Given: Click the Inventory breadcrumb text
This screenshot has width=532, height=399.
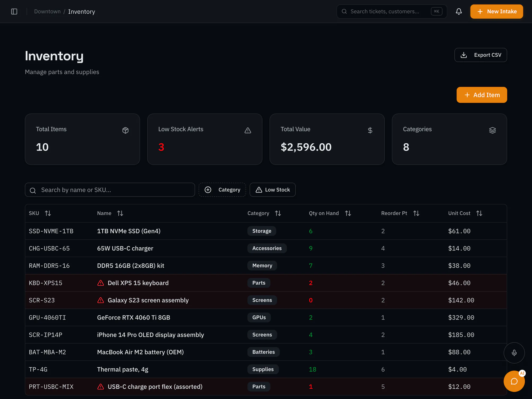Looking at the screenshot, I should 81,11.
